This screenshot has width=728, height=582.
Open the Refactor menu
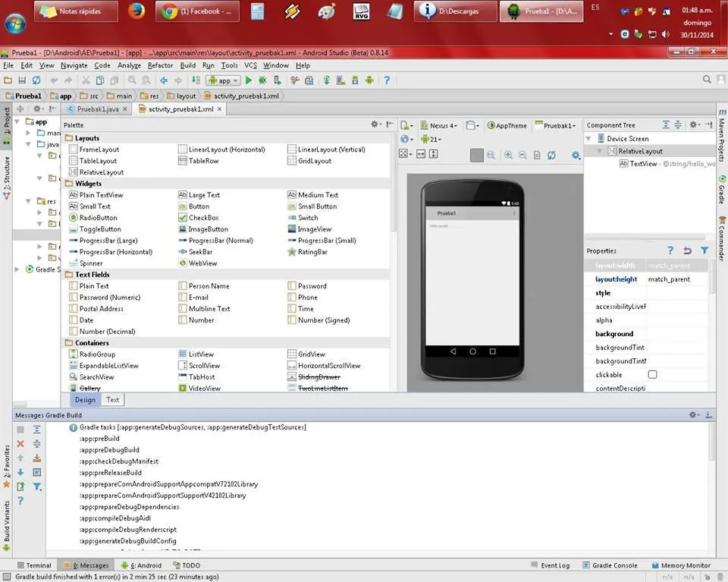pyautogui.click(x=160, y=65)
